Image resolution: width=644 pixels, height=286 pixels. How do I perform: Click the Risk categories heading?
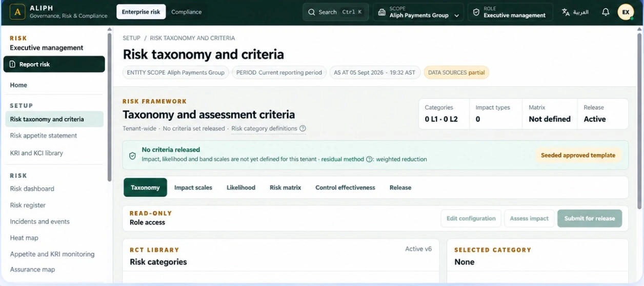pyautogui.click(x=158, y=262)
